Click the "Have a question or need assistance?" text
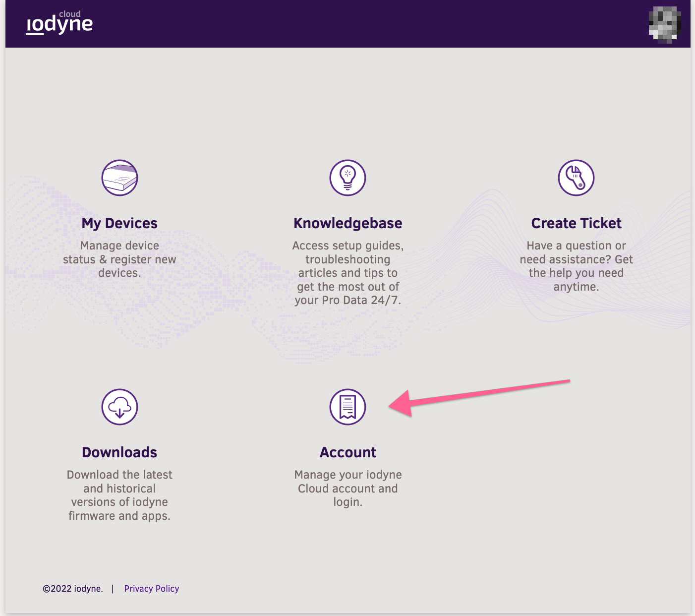This screenshot has height=616, width=695. pyautogui.click(x=576, y=266)
